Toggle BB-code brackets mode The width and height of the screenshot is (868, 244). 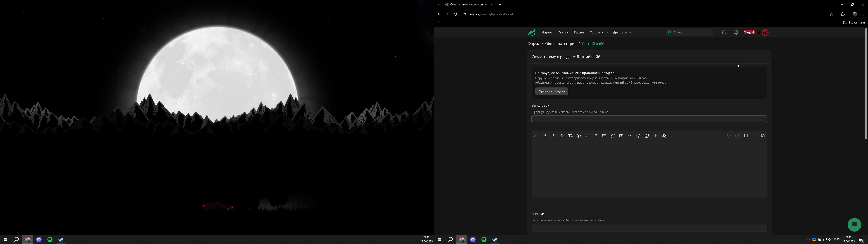[x=746, y=136]
